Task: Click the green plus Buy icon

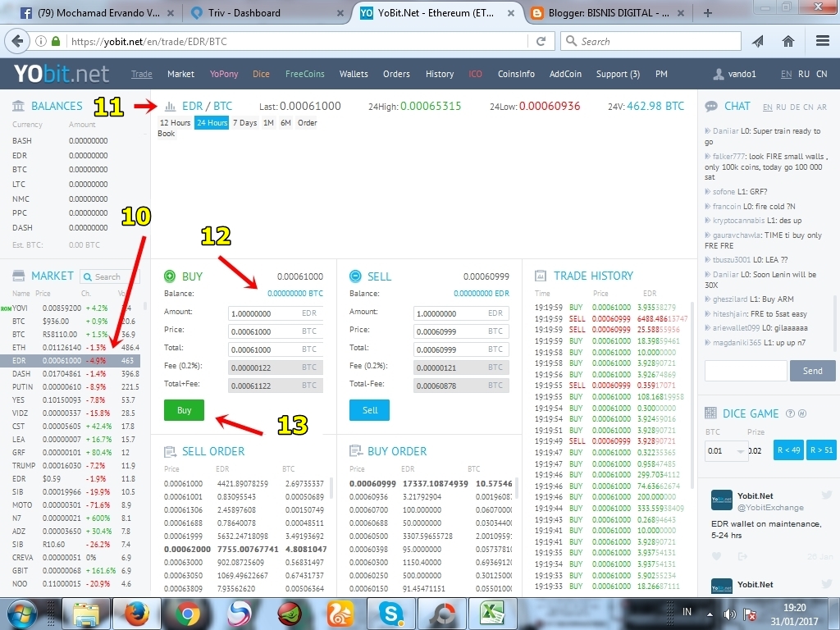Action: [x=170, y=276]
